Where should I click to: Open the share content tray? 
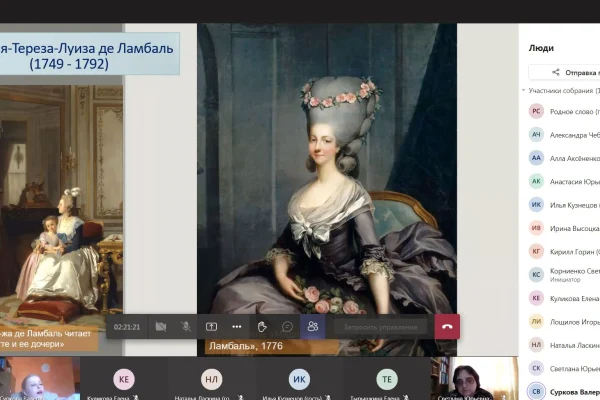pos(211,327)
